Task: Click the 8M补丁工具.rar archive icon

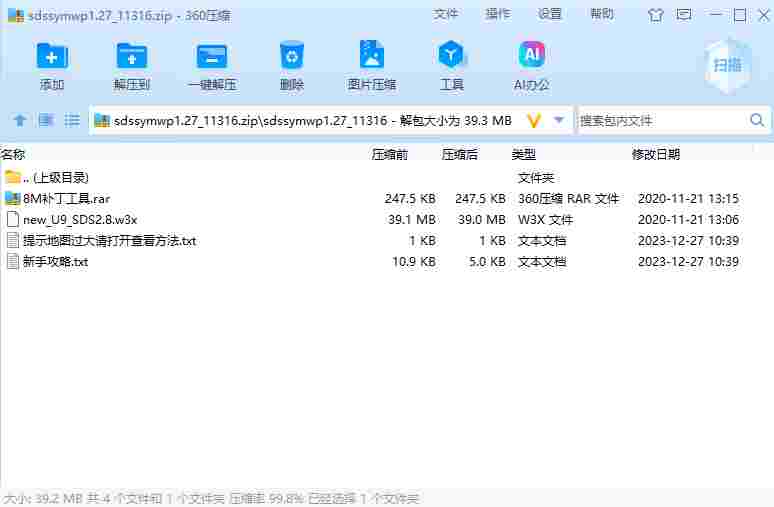Action: click(13, 198)
